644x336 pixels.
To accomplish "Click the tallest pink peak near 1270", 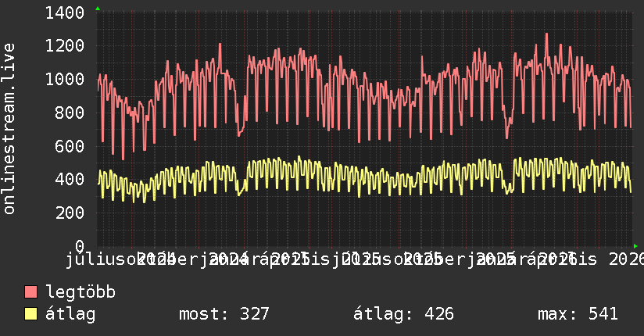I will tap(546, 34).
